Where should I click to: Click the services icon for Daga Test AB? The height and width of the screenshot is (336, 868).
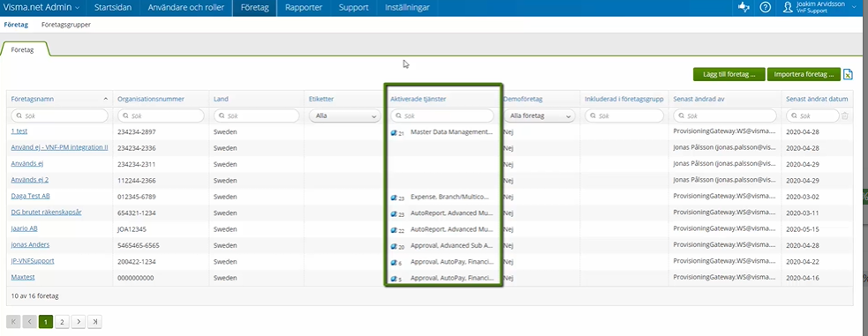[394, 198]
